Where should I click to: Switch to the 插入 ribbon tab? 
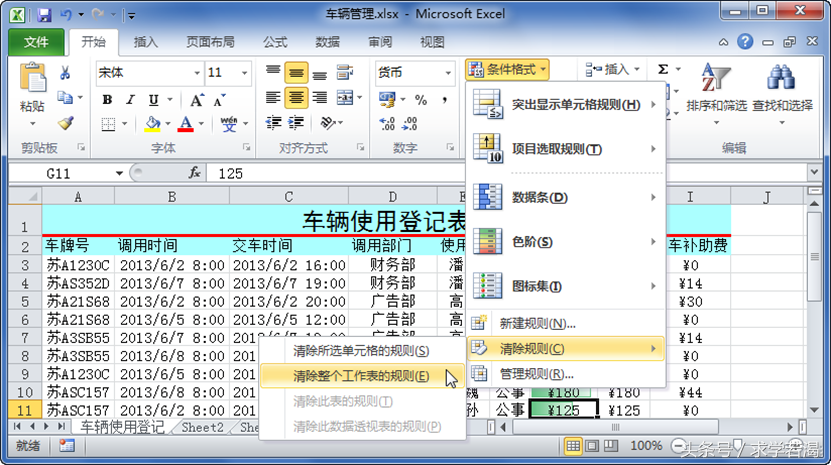click(146, 42)
